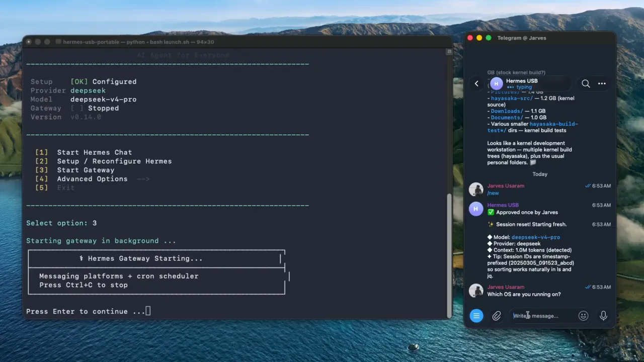Click '[3] Start Gateway' in terminal

(75, 170)
